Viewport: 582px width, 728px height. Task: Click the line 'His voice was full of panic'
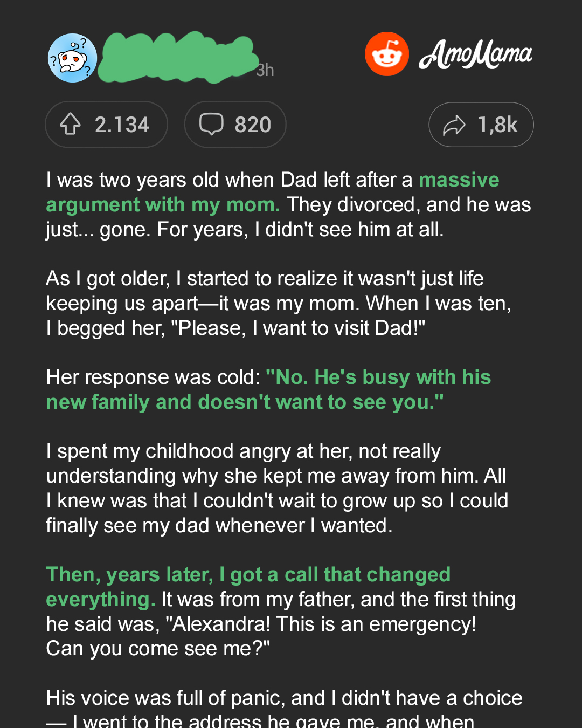(x=285, y=698)
